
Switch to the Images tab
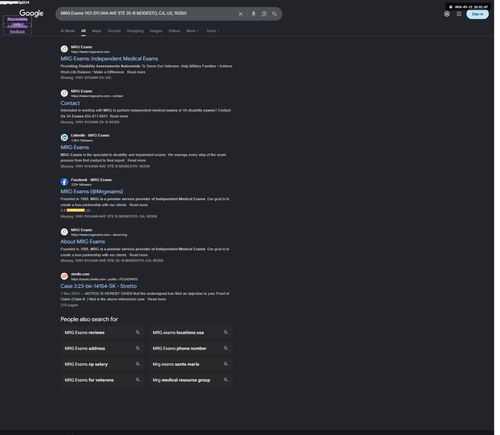click(156, 31)
